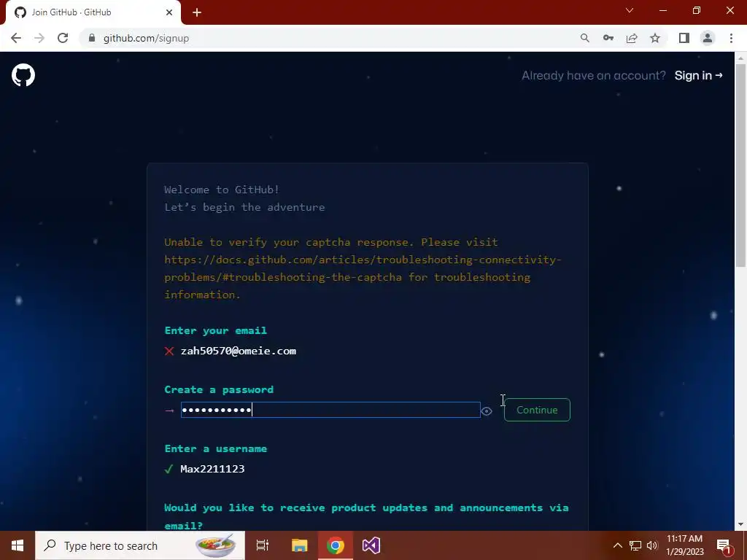Toggle Chrome side panel
747x560 pixels.
684,38
